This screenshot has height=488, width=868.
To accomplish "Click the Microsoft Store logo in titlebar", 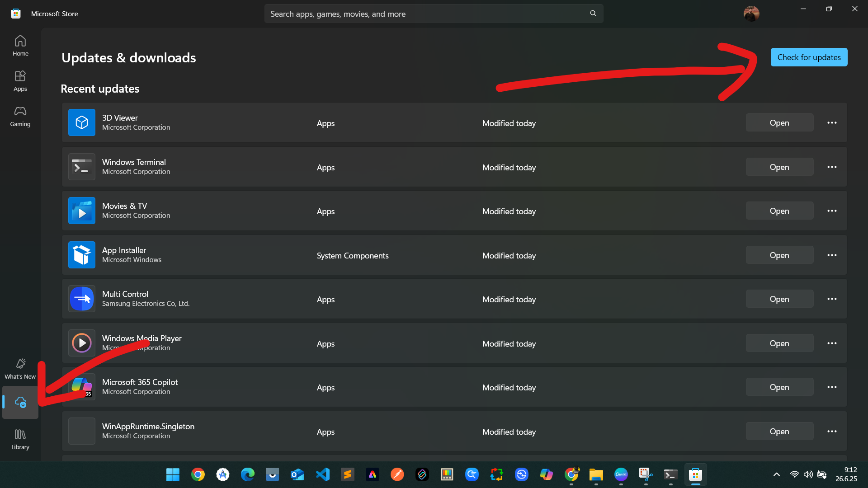I will click(15, 14).
